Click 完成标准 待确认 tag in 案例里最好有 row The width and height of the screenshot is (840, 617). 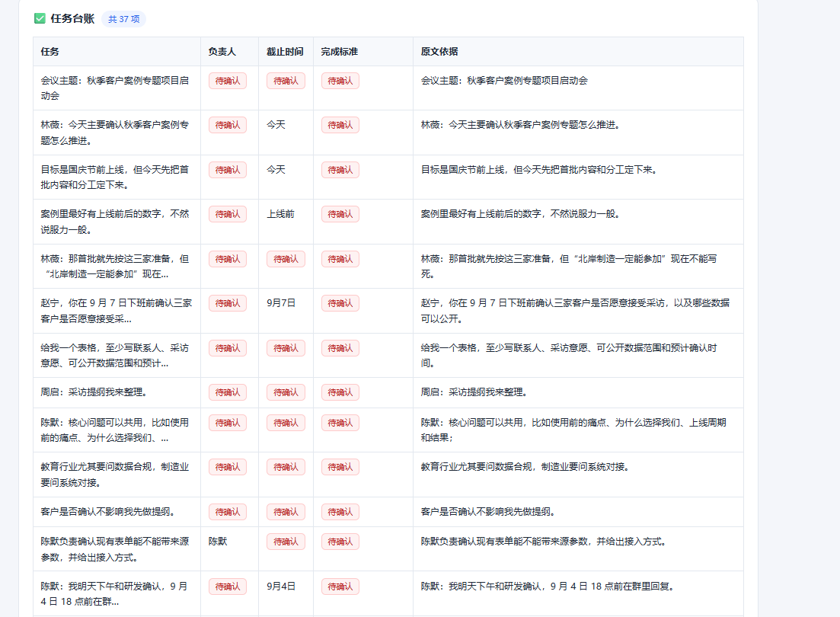tap(340, 214)
